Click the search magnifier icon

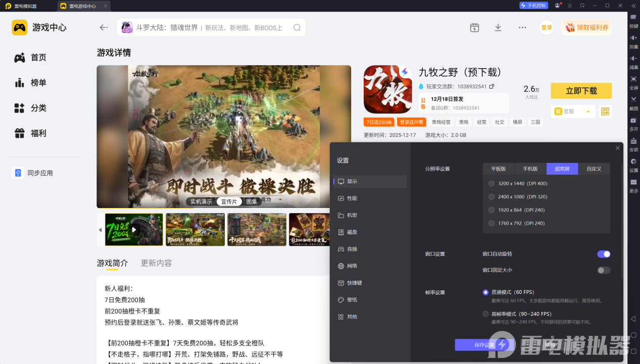coord(297,28)
